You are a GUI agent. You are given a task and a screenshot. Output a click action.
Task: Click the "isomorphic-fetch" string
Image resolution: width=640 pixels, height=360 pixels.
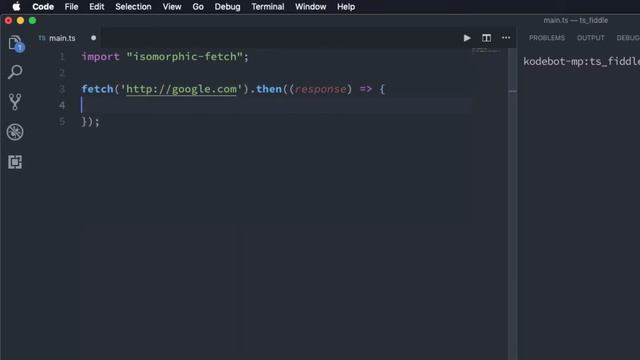[x=185, y=56]
